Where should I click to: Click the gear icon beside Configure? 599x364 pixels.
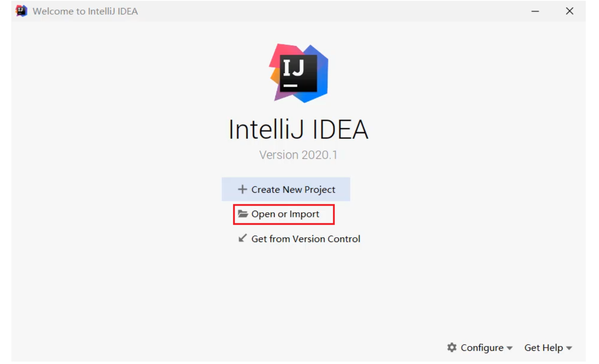[452, 348]
